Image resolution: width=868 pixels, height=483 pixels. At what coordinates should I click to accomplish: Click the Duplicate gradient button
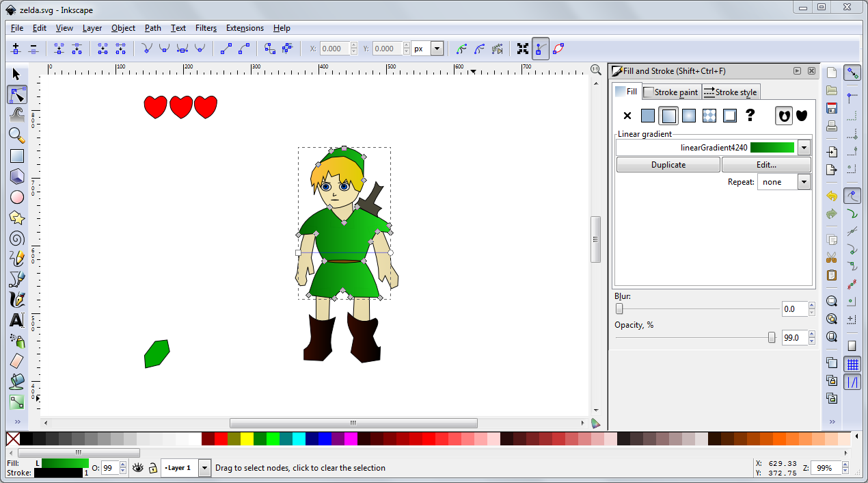pos(668,165)
